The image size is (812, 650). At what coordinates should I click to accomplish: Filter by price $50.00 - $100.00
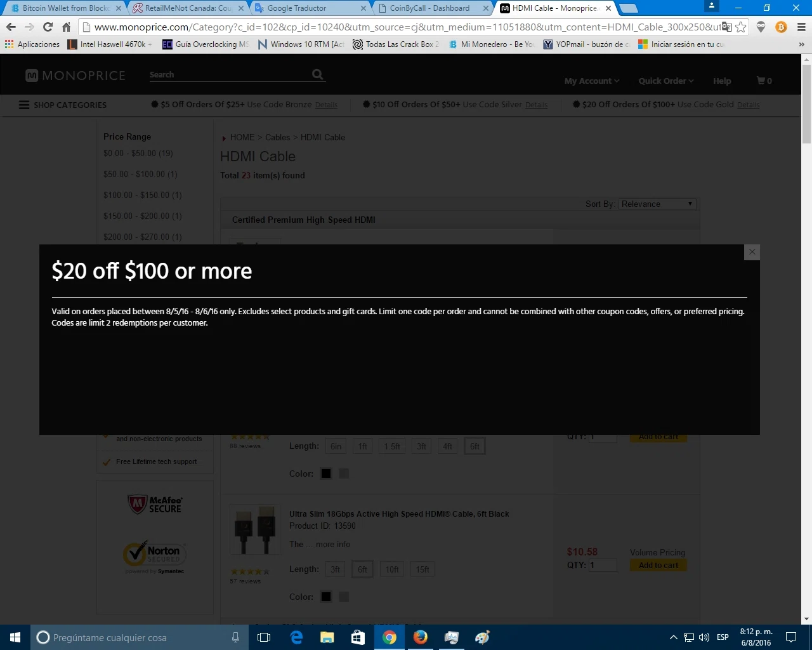(x=140, y=174)
